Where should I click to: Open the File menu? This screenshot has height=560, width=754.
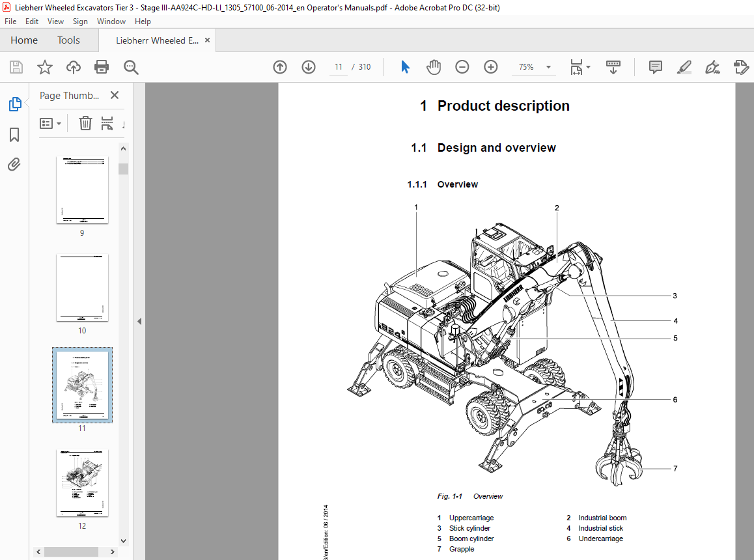click(x=10, y=21)
